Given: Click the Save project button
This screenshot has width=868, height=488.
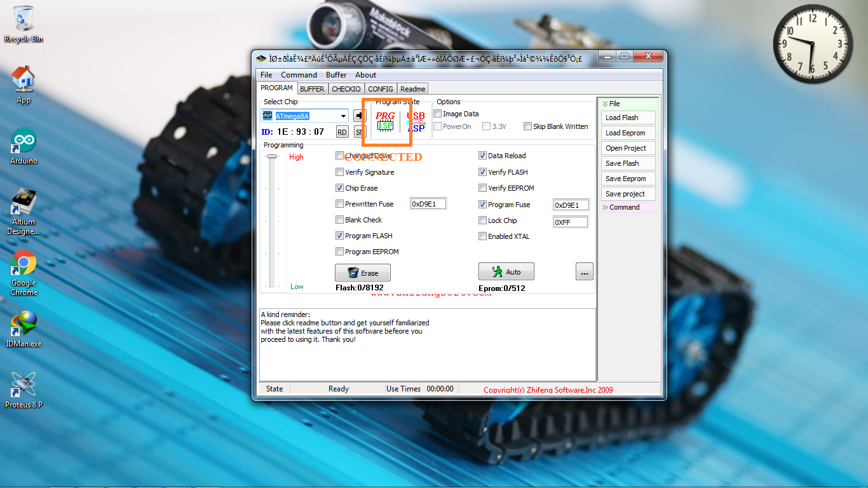Looking at the screenshot, I should 628,193.
